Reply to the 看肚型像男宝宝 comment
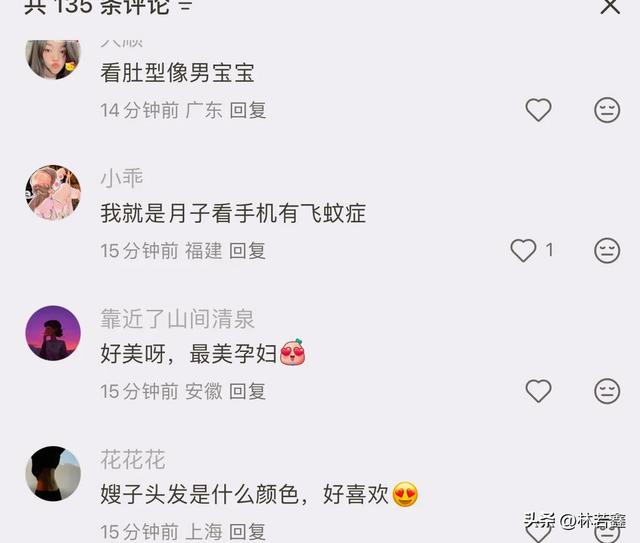This screenshot has width=640, height=543. [x=248, y=110]
